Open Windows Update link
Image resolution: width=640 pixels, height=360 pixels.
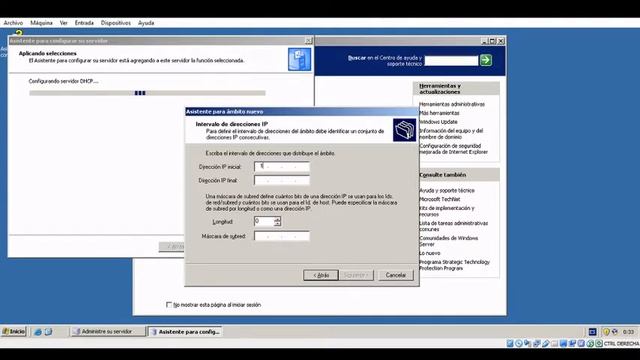(x=438, y=122)
